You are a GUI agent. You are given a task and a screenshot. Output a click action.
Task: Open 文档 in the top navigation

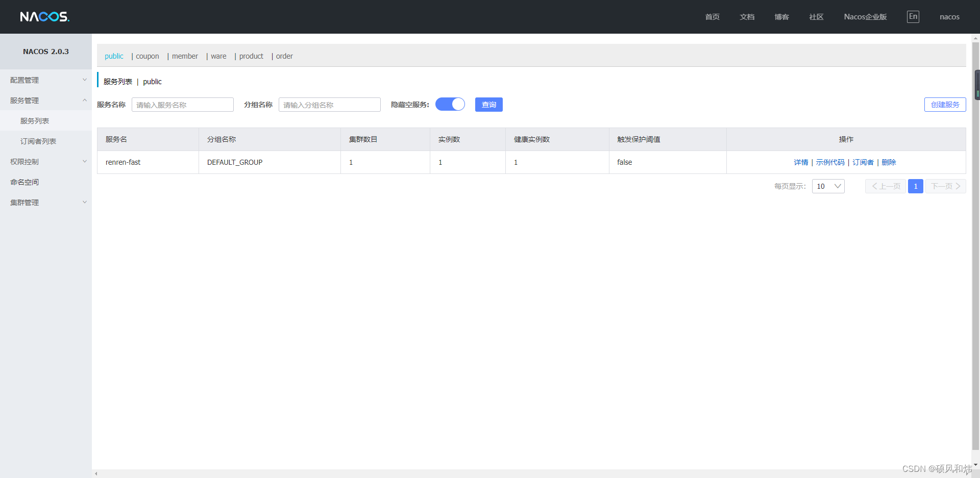click(747, 17)
